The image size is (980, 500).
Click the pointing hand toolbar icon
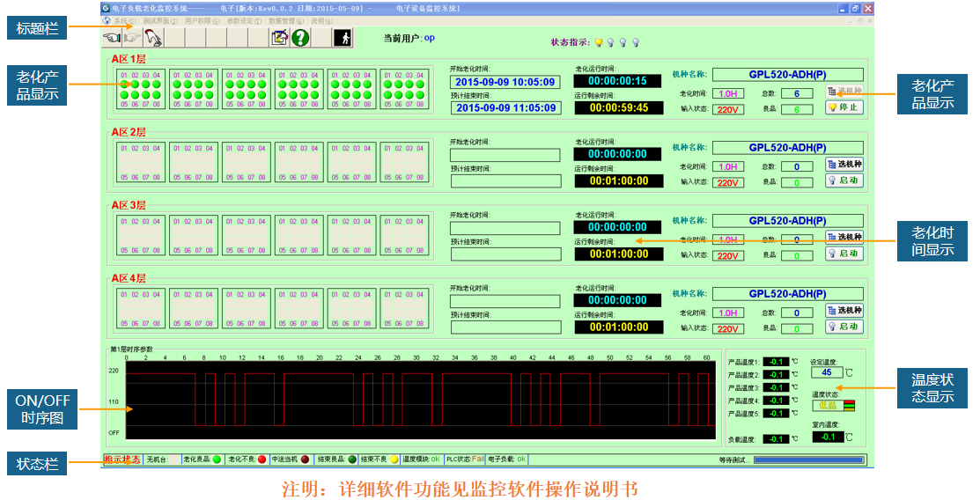tap(112, 37)
